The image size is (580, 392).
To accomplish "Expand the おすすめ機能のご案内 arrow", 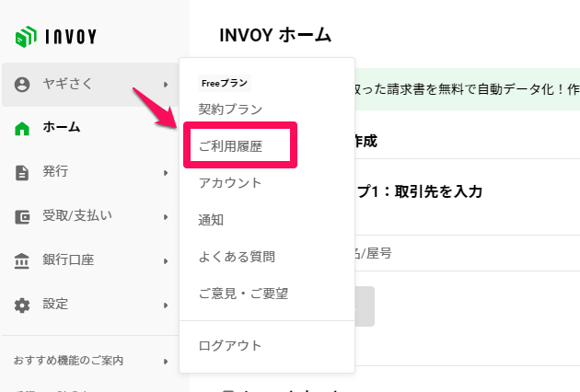I will (166, 362).
